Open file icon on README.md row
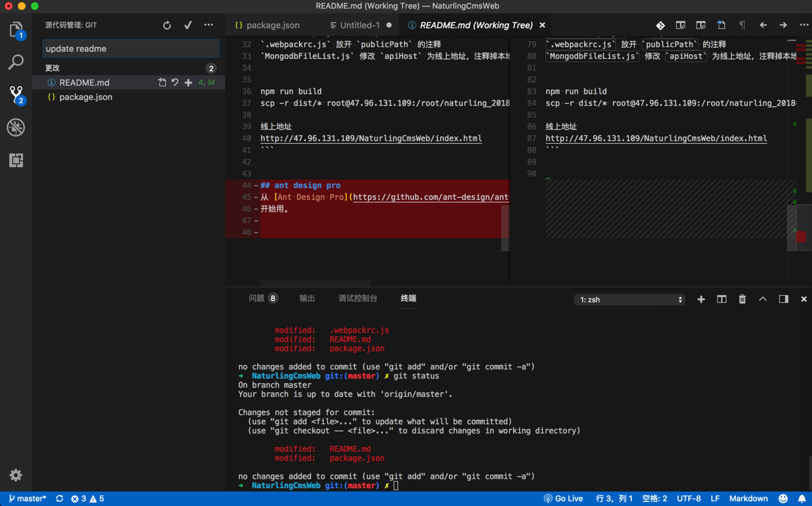This screenshot has width=812, height=506. (x=162, y=83)
